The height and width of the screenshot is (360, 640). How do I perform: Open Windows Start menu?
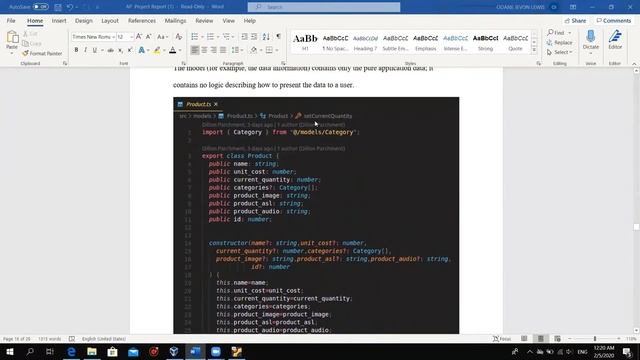tap(10, 351)
